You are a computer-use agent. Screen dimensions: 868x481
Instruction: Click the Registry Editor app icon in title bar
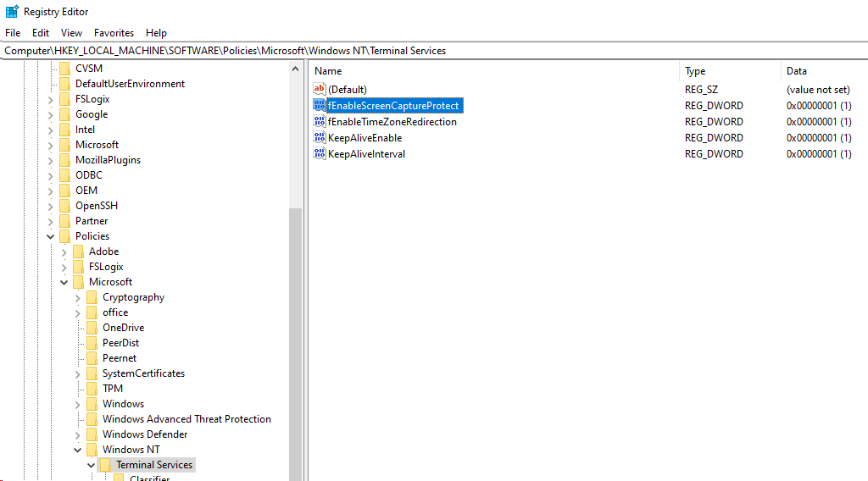click(12, 12)
